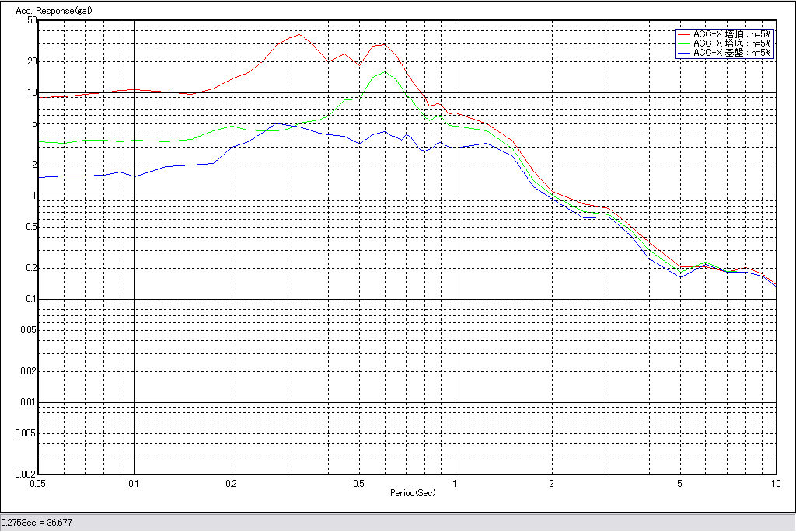Click the blue line swatch in legend
The image size is (796, 532).
tap(683, 53)
